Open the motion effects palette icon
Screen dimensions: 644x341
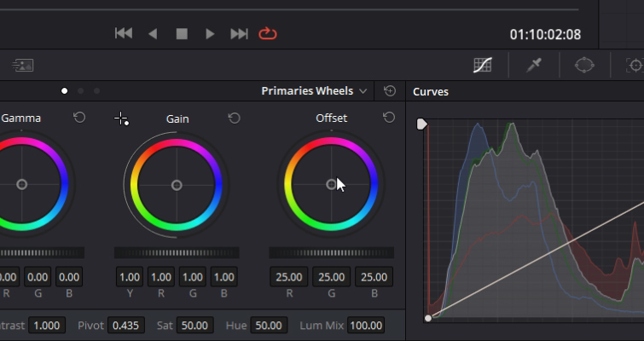coord(23,66)
